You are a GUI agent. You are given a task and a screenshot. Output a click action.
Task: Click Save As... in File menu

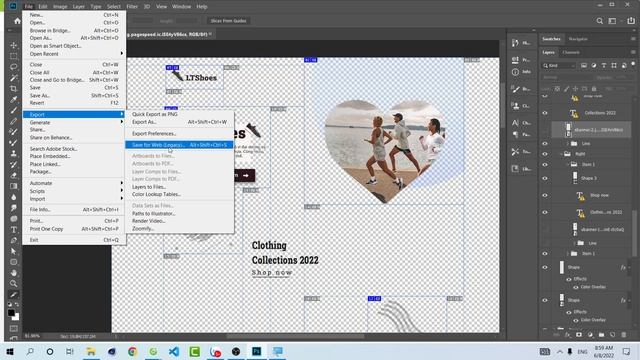point(74,96)
